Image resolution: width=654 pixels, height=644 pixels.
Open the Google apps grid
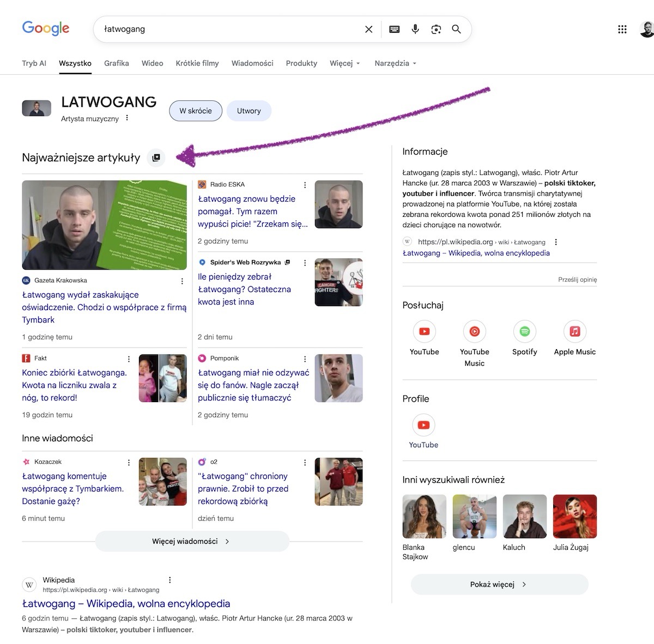[x=622, y=29]
